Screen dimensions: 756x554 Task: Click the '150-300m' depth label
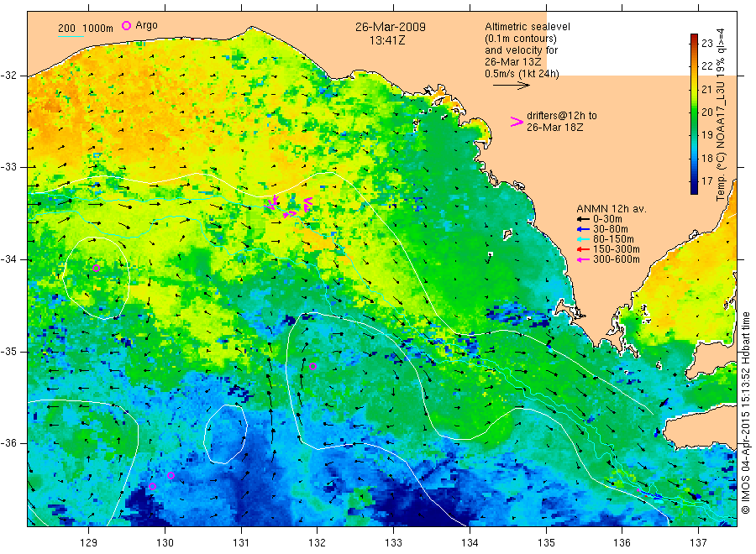tap(617, 249)
